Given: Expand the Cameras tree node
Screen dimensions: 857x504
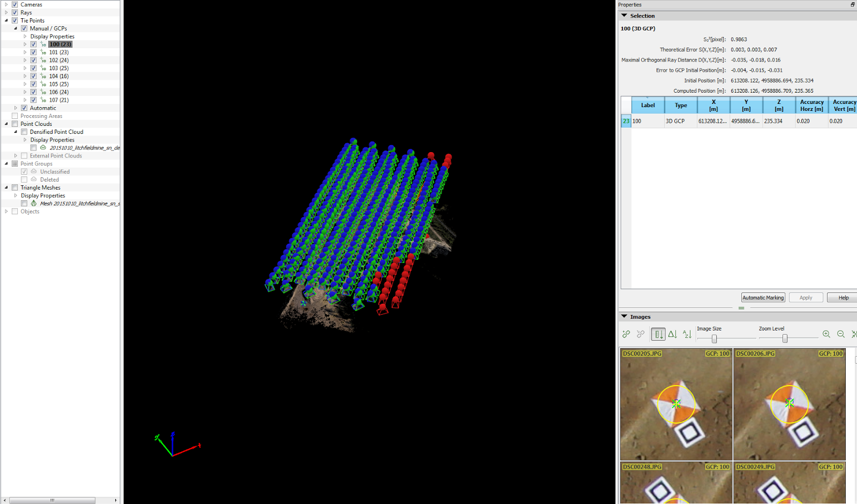Looking at the screenshot, I should point(6,4).
